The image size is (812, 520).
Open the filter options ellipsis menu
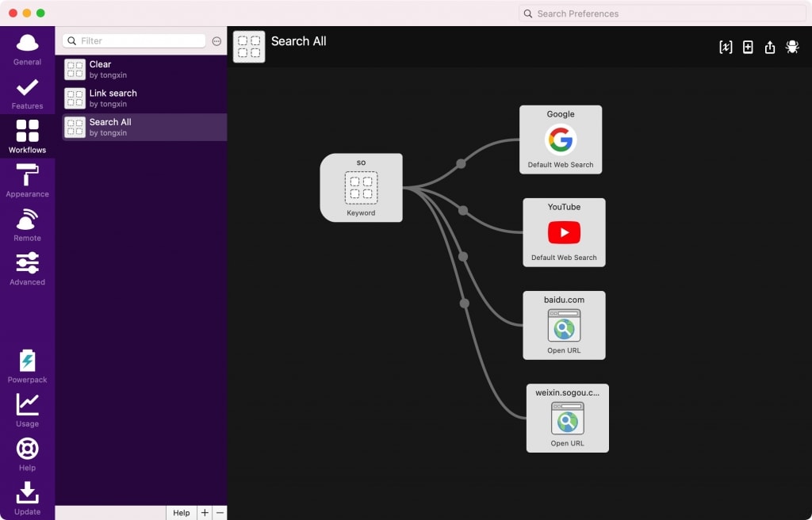[x=216, y=41]
